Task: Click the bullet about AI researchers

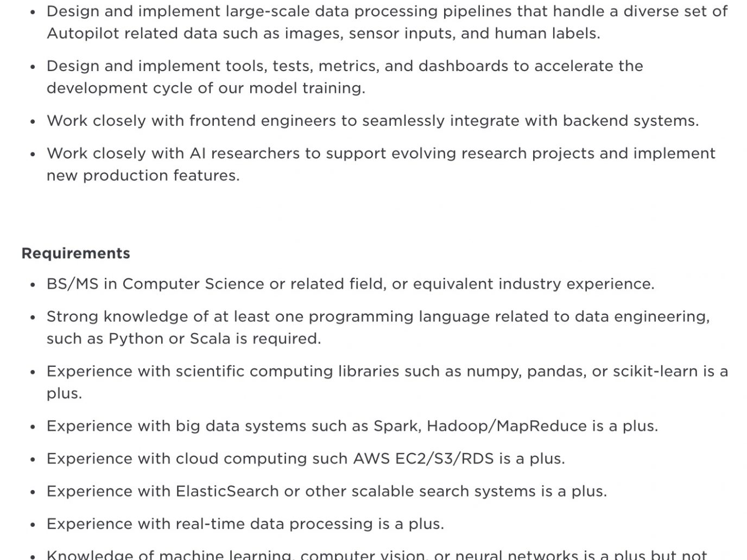Action: tap(381, 164)
